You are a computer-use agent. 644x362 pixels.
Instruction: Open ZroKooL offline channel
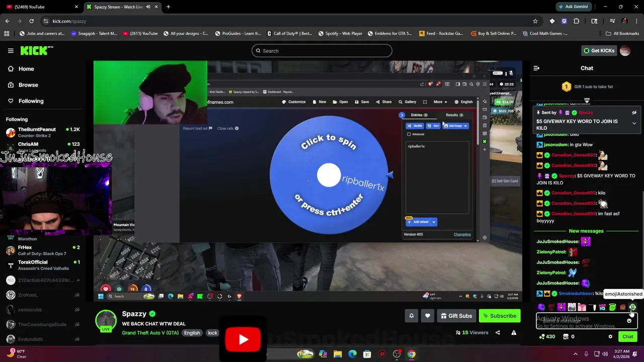(43, 295)
